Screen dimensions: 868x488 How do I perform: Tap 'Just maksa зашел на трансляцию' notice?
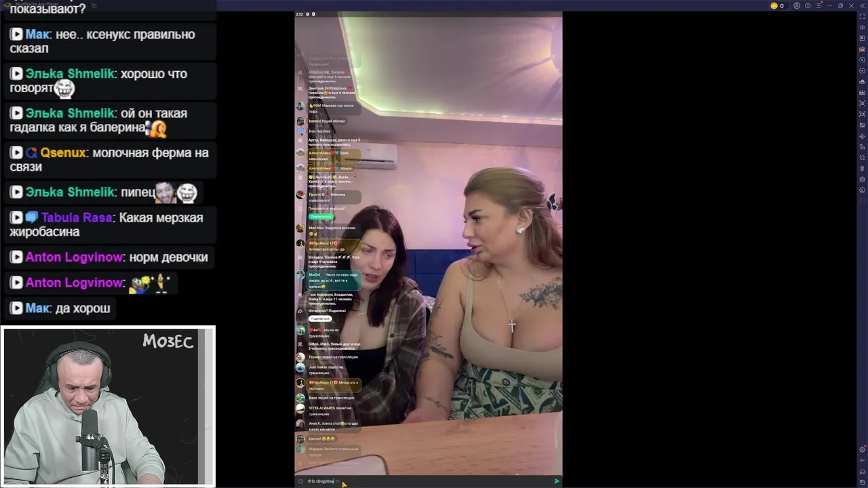coord(325,369)
